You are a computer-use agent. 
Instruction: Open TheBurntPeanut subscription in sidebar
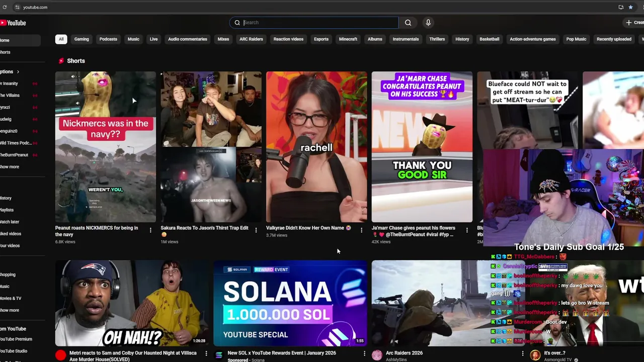(14, 155)
